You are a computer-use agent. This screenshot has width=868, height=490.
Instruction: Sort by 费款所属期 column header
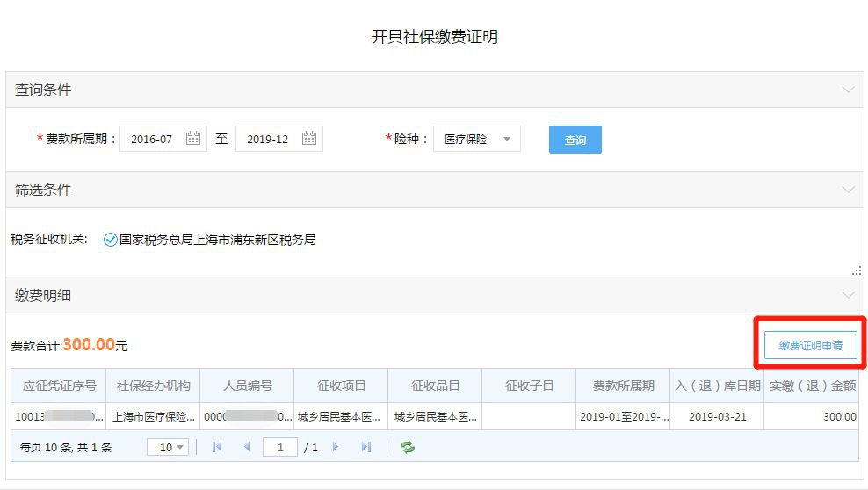(623, 386)
